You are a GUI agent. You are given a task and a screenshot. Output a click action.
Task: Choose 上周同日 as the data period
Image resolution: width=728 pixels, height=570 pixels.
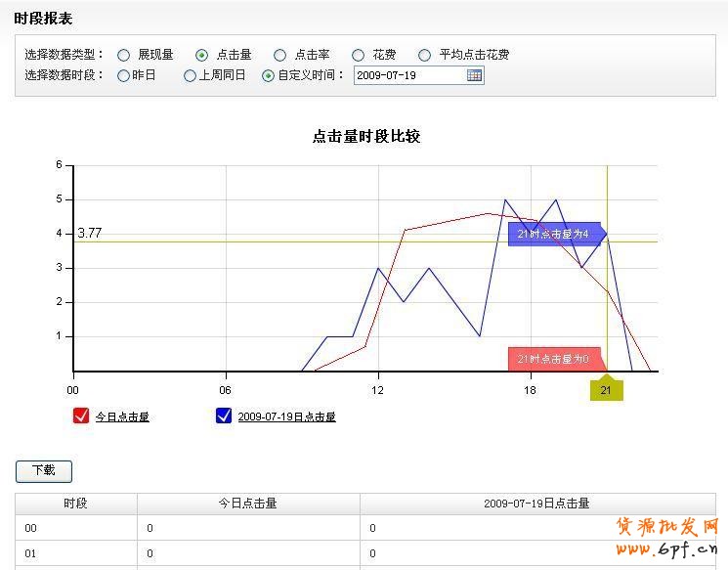191,75
